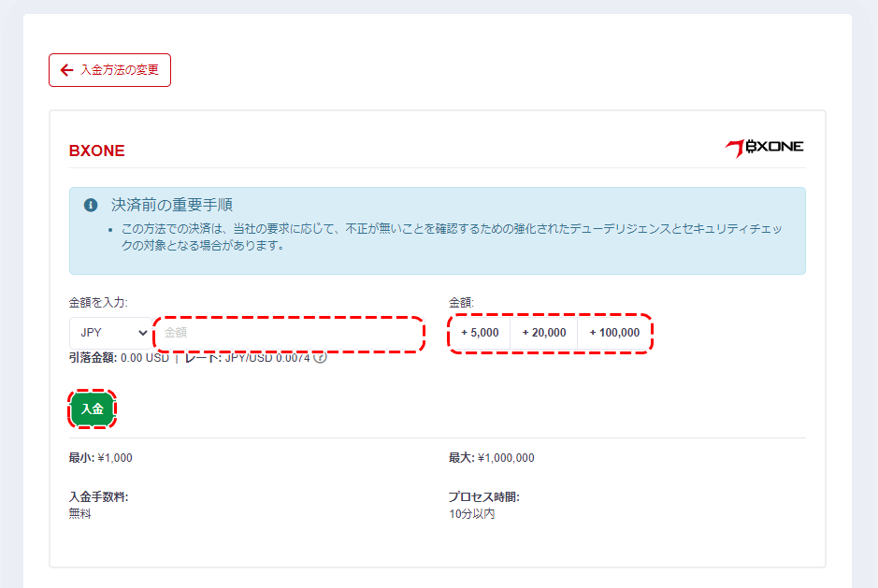Click the 入金方法の変更 back button
The height and width of the screenshot is (588, 878).
coord(109,70)
